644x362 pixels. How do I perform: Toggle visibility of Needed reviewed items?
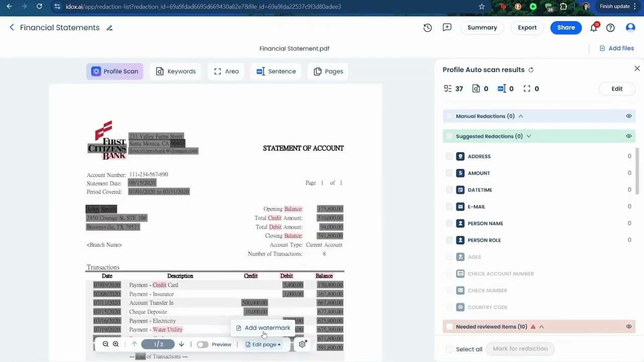(x=628, y=327)
